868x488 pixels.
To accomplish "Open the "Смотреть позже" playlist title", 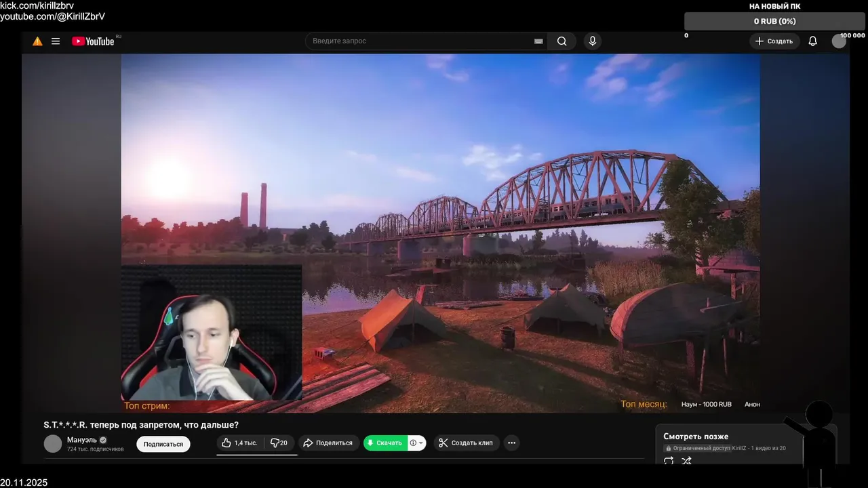I will pyautogui.click(x=696, y=436).
